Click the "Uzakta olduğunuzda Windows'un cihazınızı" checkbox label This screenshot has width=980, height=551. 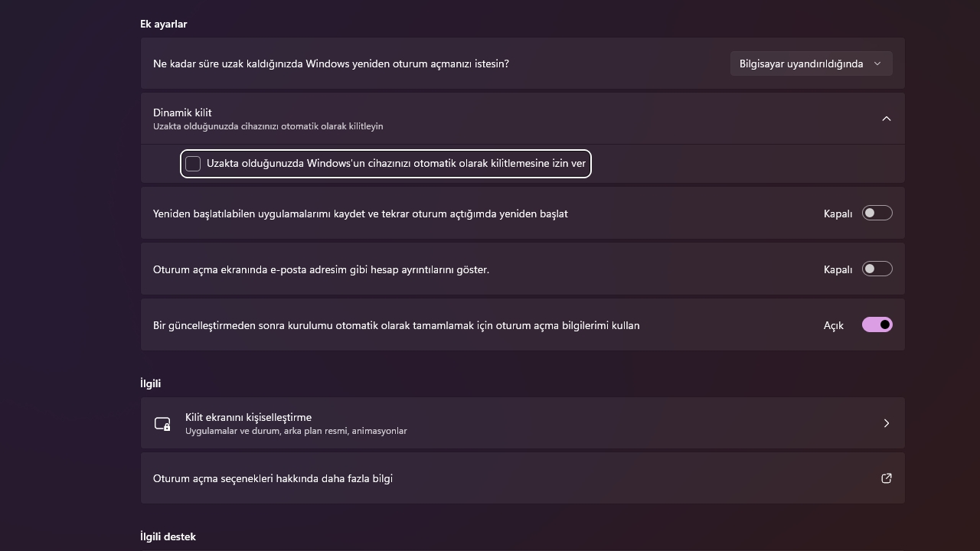tap(396, 164)
